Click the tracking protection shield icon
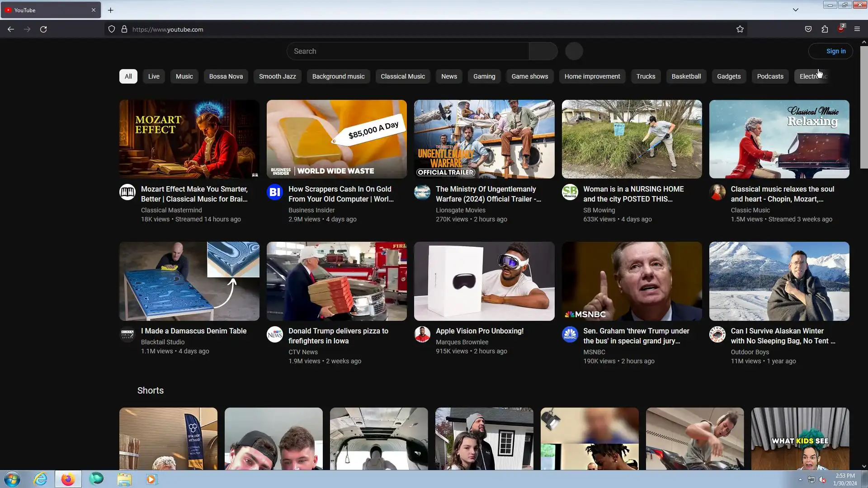 pos(112,29)
